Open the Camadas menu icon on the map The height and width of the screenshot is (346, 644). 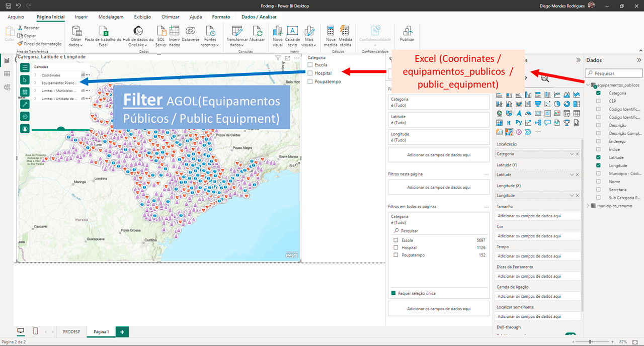point(26,68)
